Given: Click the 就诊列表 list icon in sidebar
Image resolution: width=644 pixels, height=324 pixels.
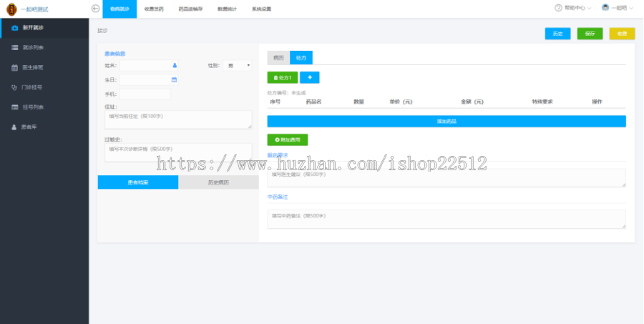Looking at the screenshot, I should [15, 48].
